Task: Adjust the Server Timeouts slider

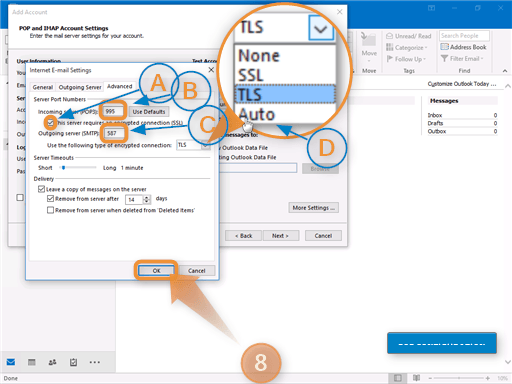Action: pos(63,168)
